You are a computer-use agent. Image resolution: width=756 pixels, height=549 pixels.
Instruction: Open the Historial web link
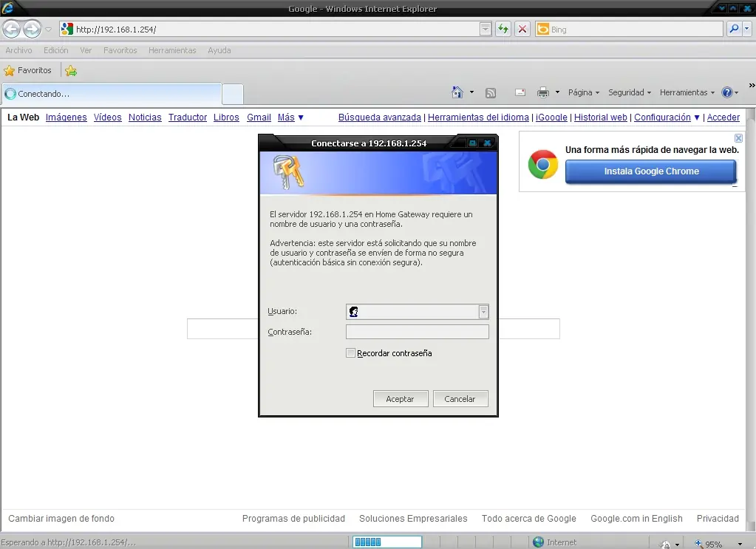pyautogui.click(x=600, y=117)
